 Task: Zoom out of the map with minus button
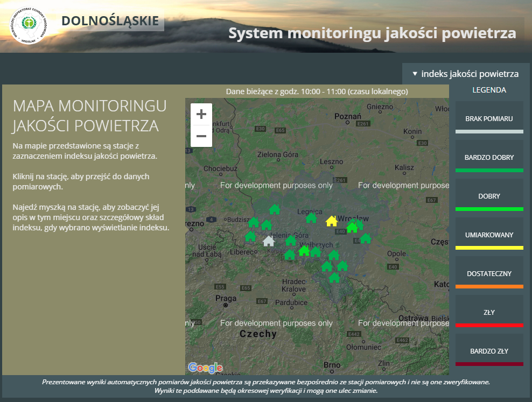[201, 136]
